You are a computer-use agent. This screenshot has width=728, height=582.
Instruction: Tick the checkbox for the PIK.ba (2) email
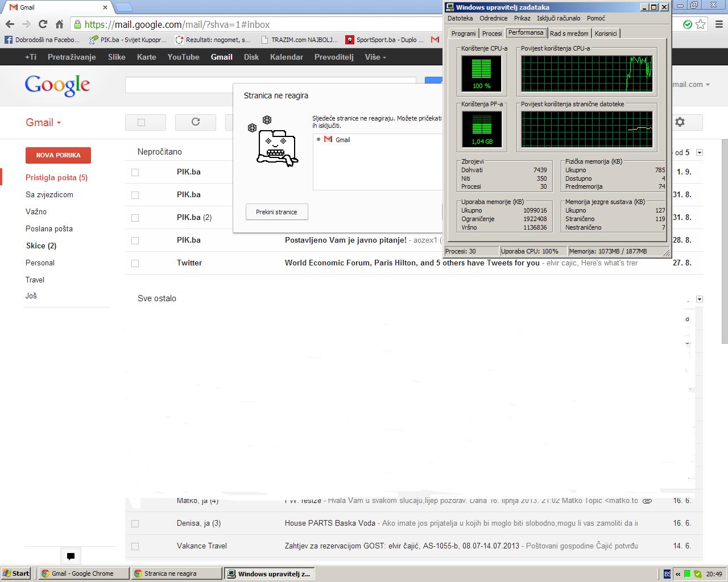(x=135, y=218)
